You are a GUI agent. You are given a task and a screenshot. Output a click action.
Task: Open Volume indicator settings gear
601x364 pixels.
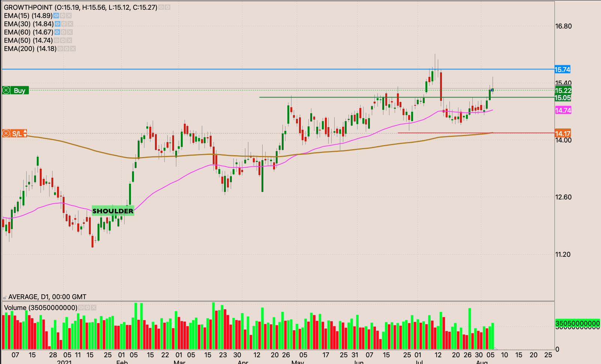(87, 308)
